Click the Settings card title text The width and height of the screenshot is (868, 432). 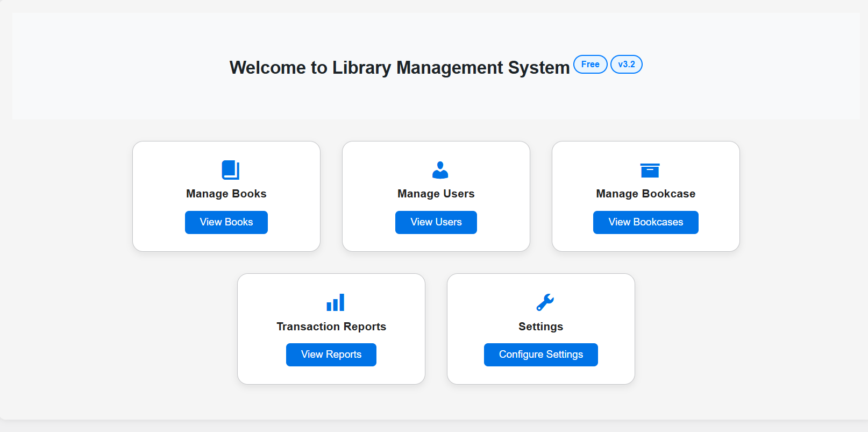tap(540, 327)
